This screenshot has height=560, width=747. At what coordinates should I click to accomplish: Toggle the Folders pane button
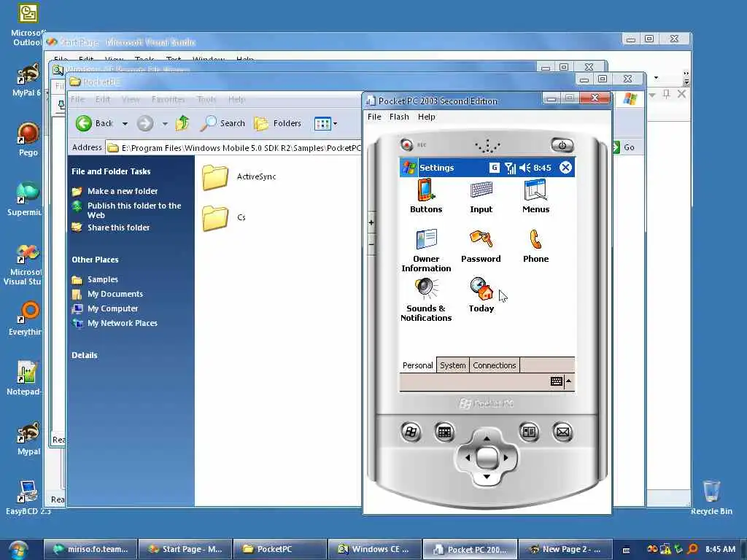[278, 123]
